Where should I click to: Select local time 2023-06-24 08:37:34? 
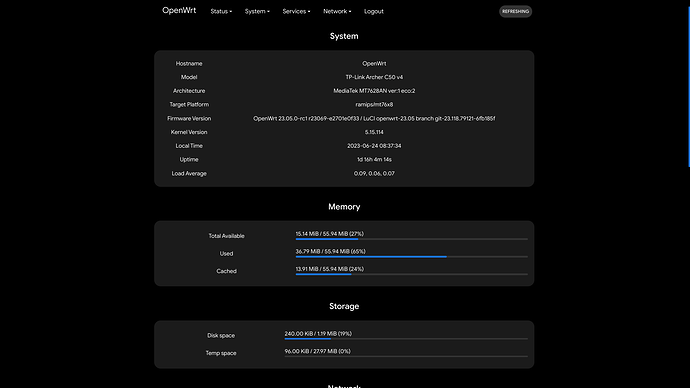coord(374,146)
